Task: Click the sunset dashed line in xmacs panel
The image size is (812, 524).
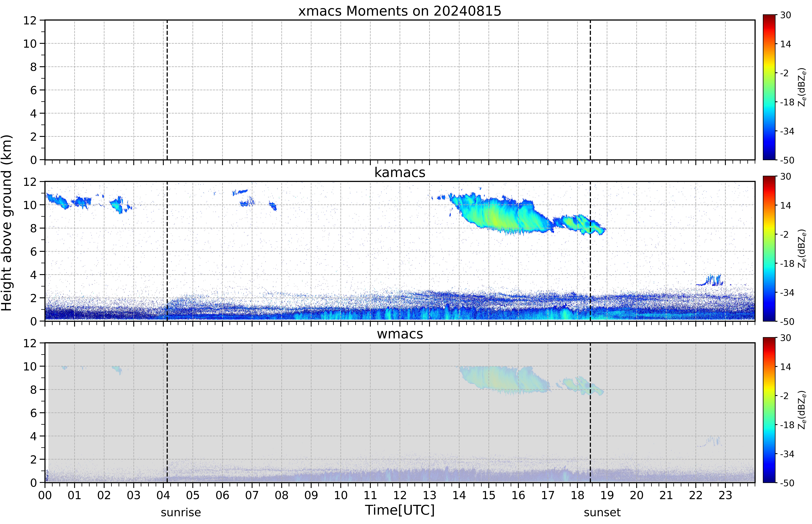Action: (x=590, y=90)
